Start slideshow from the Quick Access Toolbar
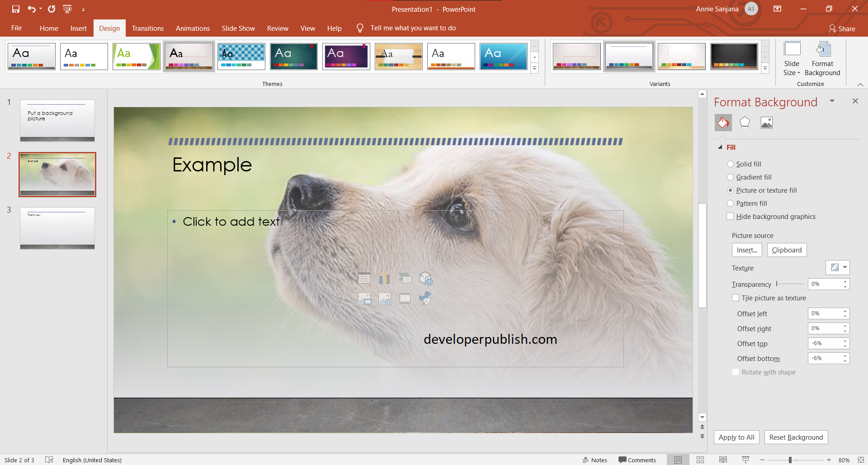 point(68,9)
